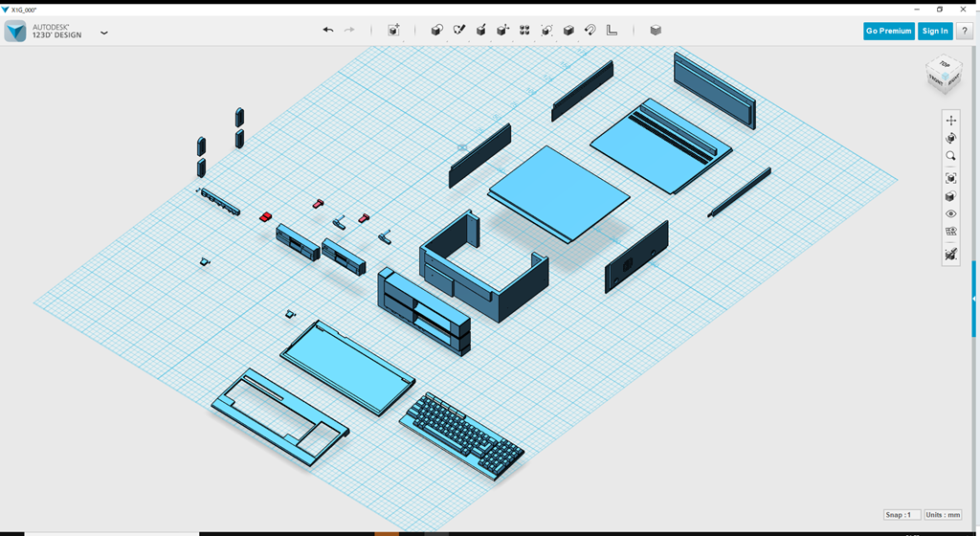Open the Pattern tool with four cubes

pos(524,31)
